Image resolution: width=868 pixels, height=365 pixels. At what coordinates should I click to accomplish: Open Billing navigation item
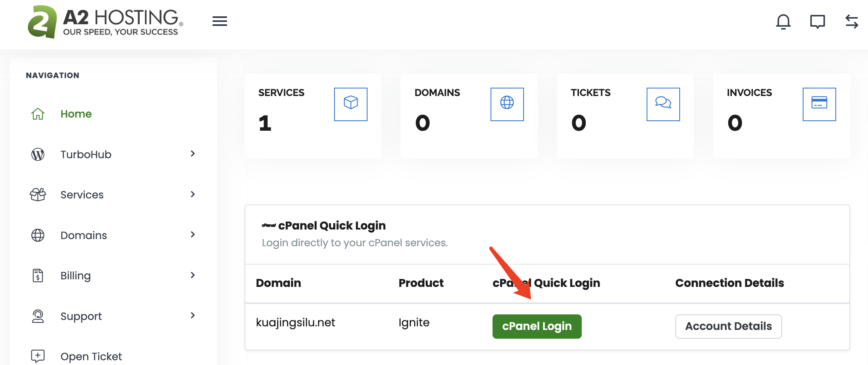(x=76, y=276)
